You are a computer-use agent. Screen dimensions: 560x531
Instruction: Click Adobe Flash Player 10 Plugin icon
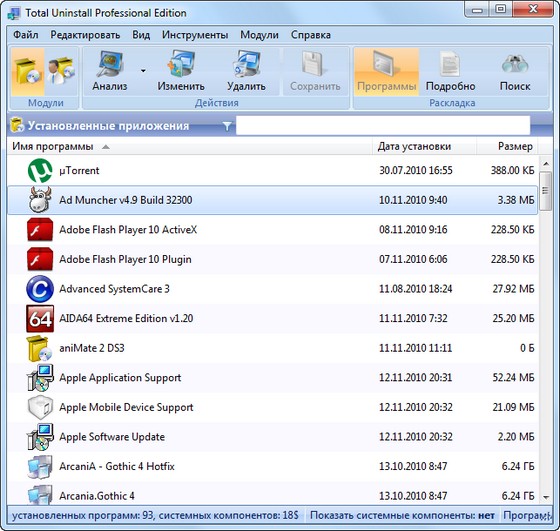point(40,259)
